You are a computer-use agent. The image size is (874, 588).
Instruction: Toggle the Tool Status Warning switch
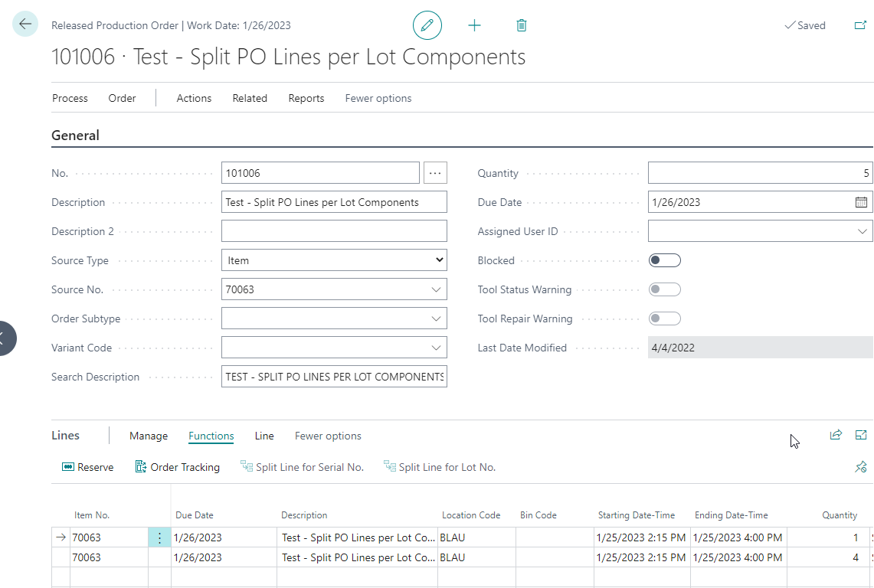coord(664,289)
